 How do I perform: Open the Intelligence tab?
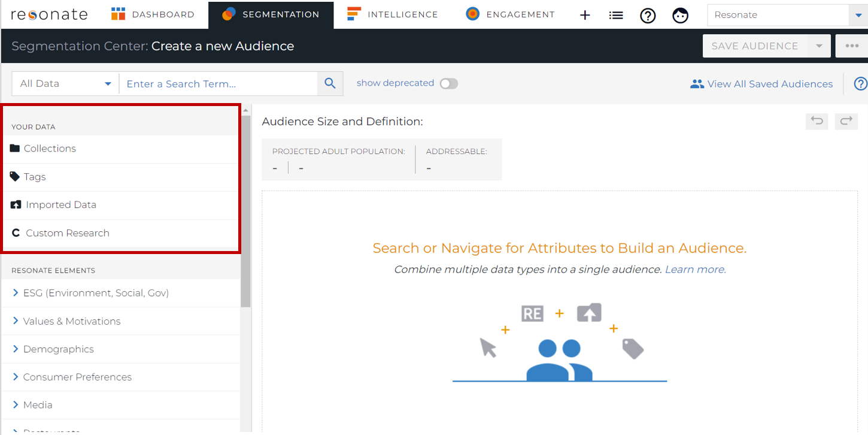(x=393, y=14)
